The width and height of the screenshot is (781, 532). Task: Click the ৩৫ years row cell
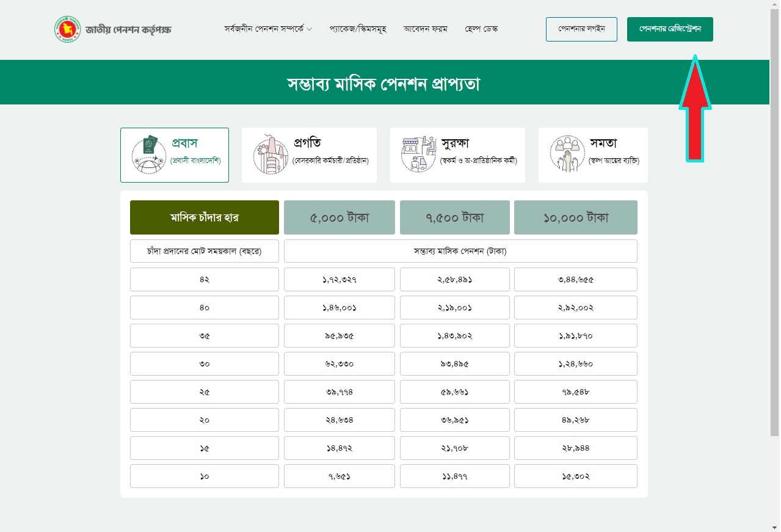pos(205,335)
